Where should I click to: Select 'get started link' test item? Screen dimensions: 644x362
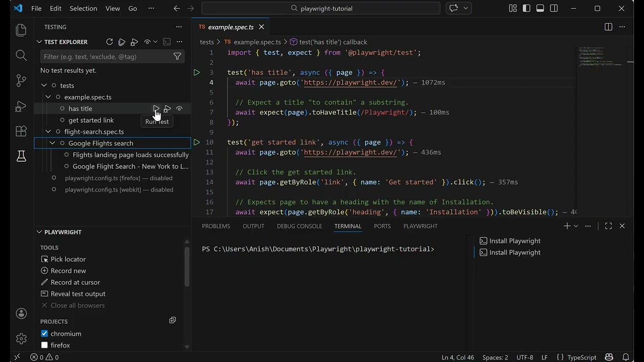pos(91,120)
